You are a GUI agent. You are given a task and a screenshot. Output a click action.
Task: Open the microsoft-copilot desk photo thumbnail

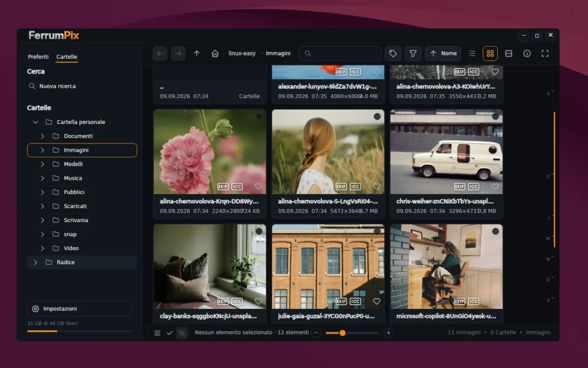[446, 266]
